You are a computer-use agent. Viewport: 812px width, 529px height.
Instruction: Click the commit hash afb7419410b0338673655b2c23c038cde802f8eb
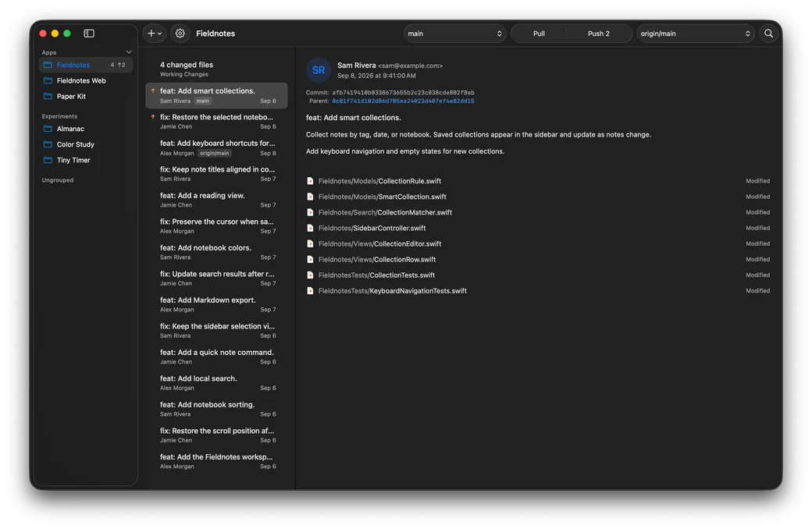403,93
